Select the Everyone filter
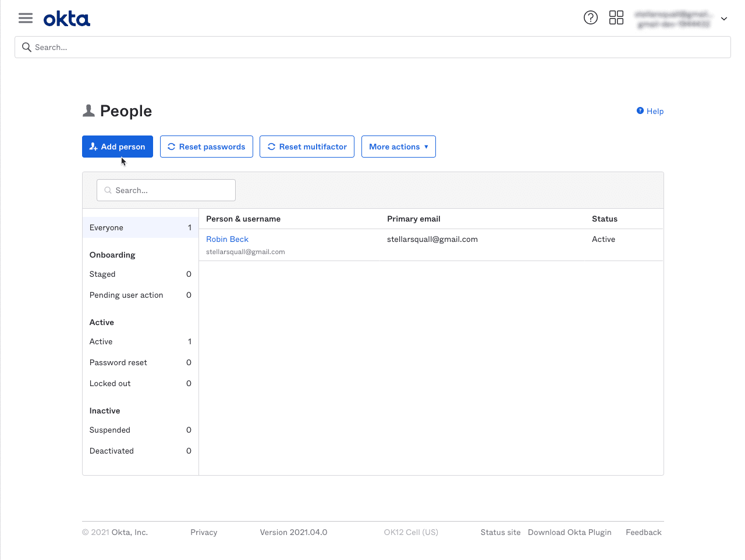The height and width of the screenshot is (560, 745). pyautogui.click(x=140, y=227)
